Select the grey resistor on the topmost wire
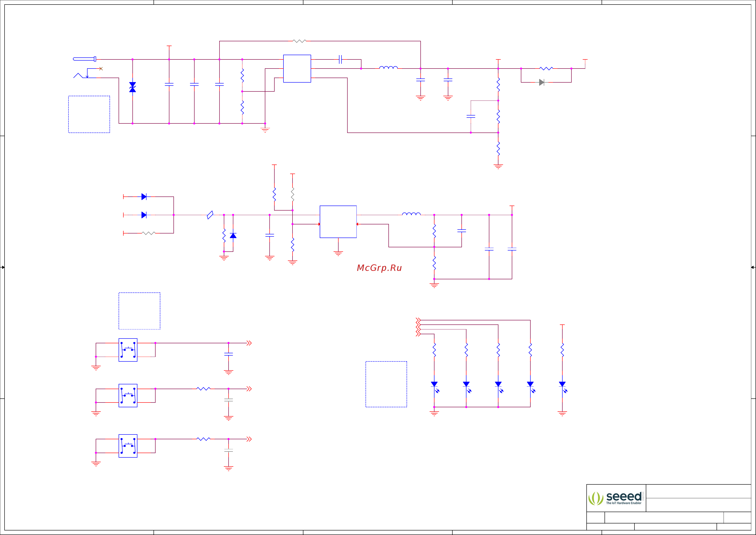The image size is (756, 535). [x=299, y=41]
